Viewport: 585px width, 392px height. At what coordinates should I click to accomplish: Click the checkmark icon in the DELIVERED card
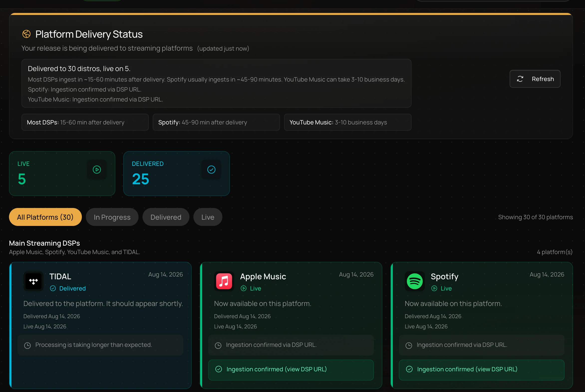click(x=211, y=170)
